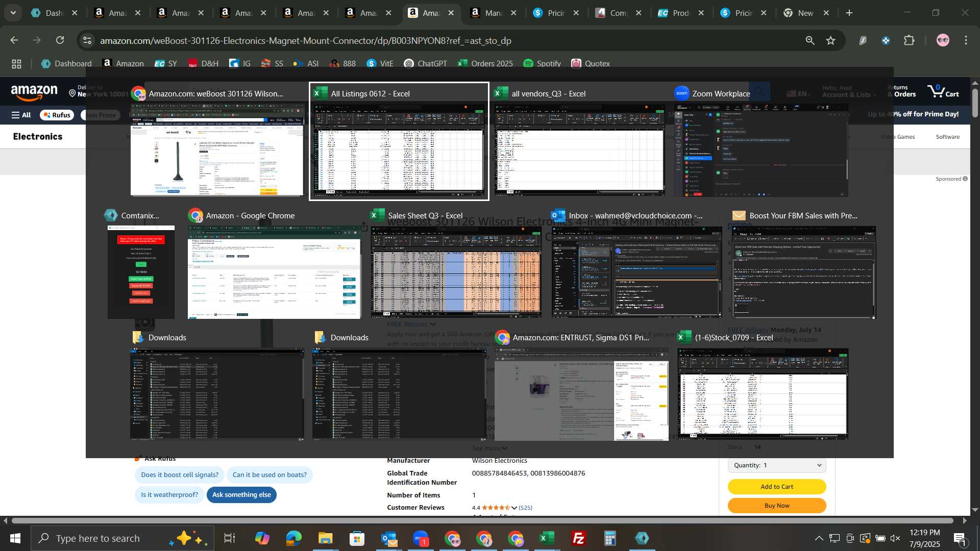
Task: Bookmark this page with the star icon
Action: (x=831, y=40)
